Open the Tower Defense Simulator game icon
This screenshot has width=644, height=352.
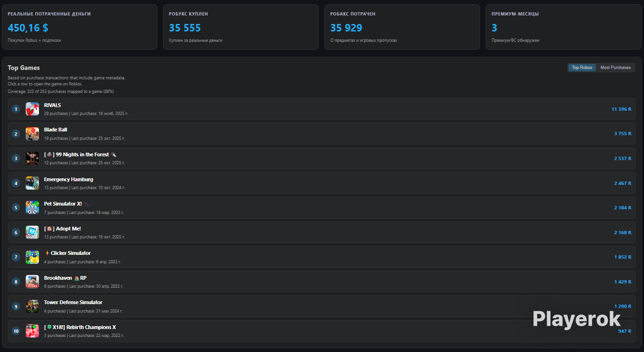(x=32, y=306)
